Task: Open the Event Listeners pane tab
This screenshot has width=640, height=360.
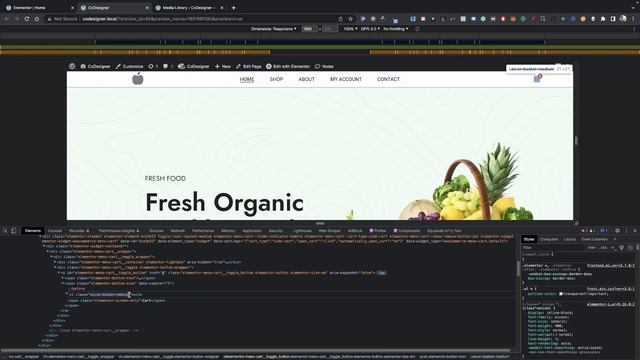Action: 594,239
